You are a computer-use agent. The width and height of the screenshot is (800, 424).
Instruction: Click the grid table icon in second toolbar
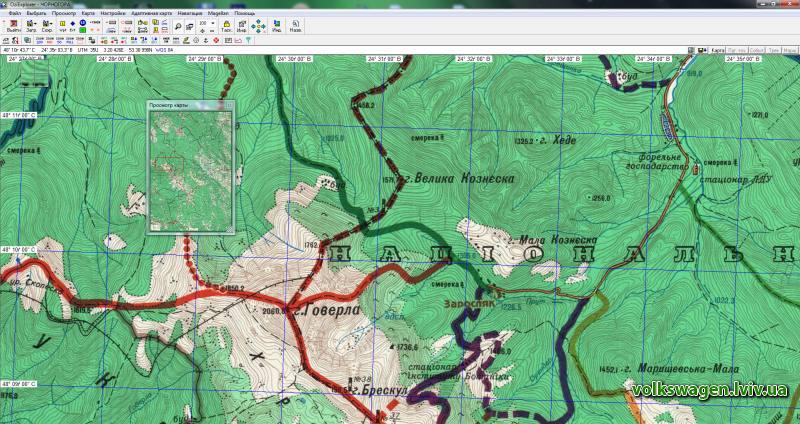click(228, 40)
